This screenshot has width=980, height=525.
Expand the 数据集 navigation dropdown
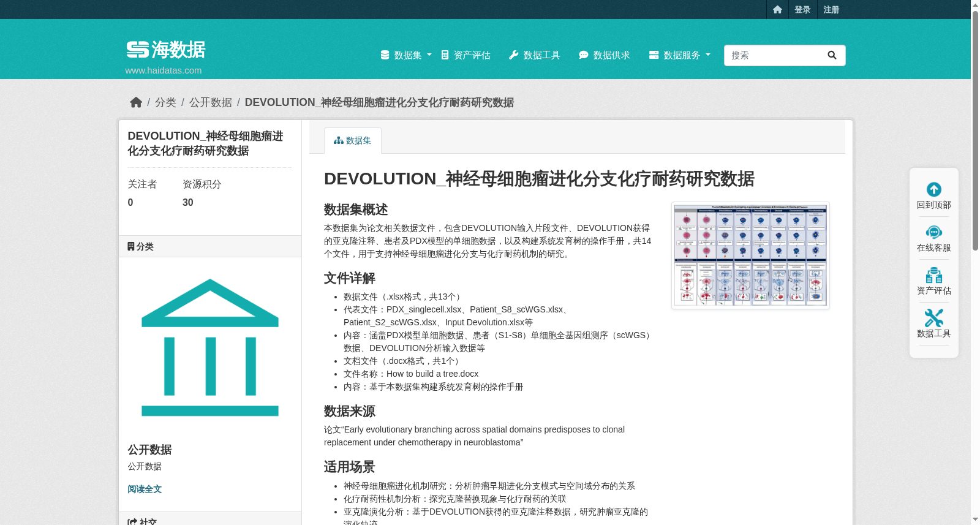tap(406, 55)
